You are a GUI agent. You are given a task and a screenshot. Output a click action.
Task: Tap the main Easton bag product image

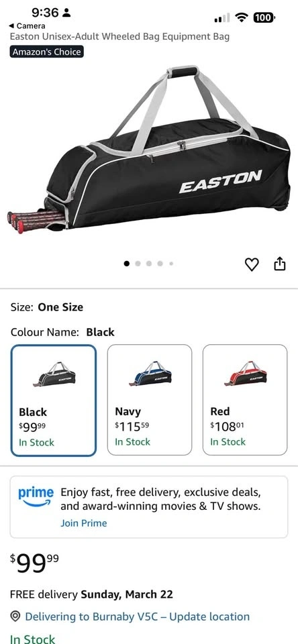point(149,150)
